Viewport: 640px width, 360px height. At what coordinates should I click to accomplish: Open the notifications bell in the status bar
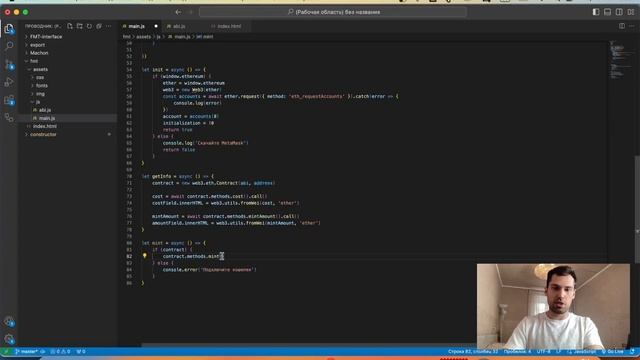pyautogui.click(x=632, y=351)
